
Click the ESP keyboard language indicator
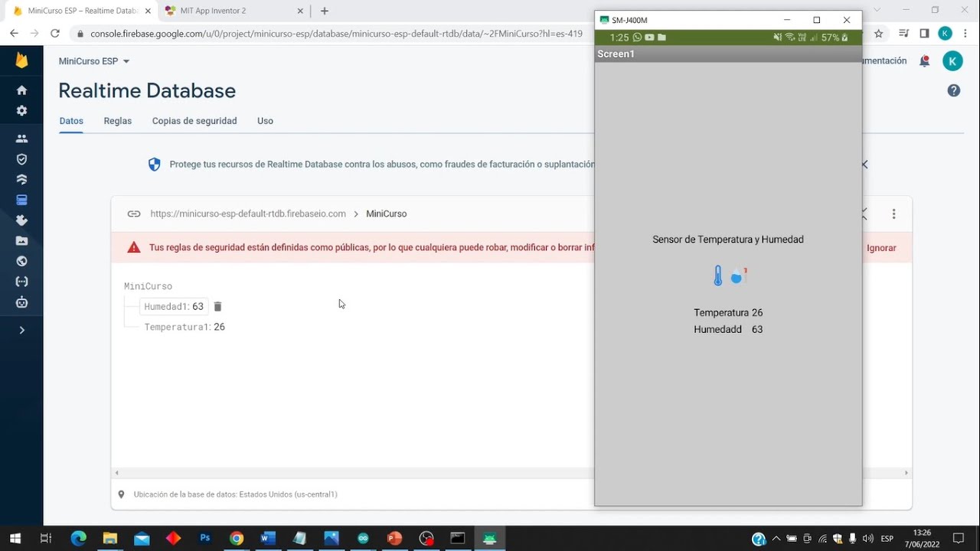tap(887, 539)
